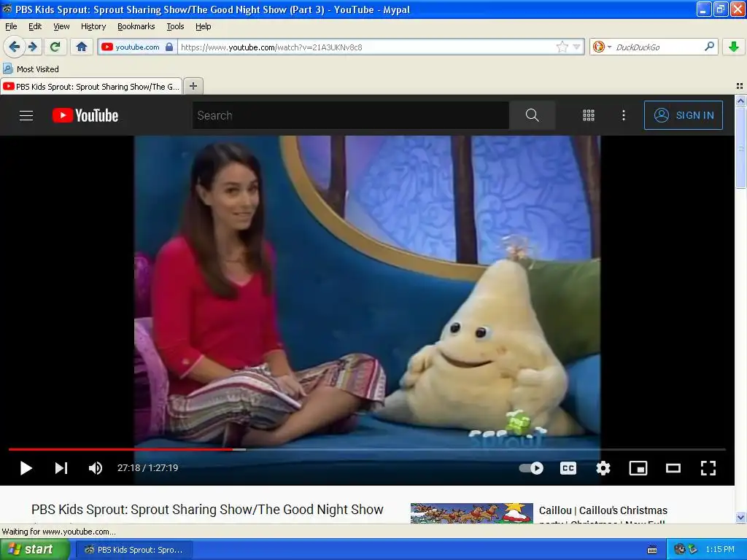
Task: Click the youtube.com site identity label
Action: (137, 47)
